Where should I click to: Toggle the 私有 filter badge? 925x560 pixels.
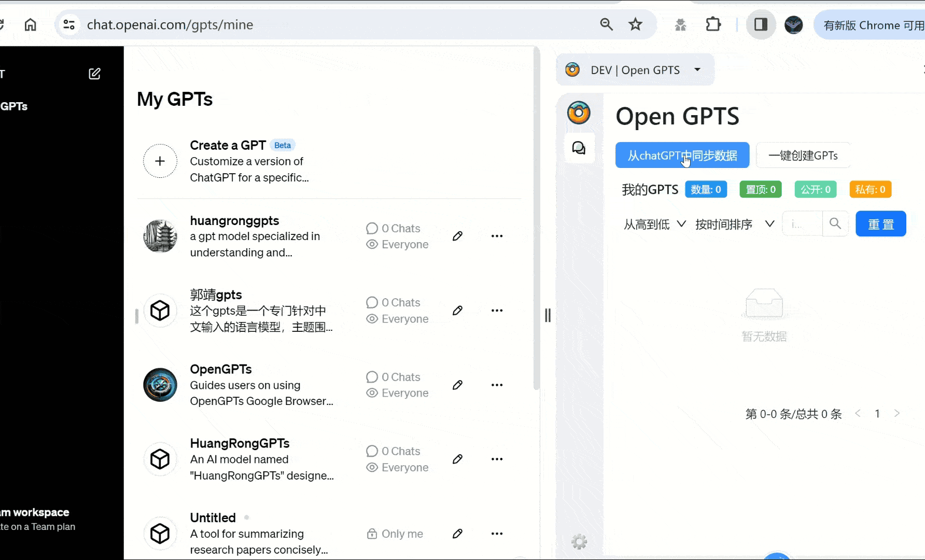pos(870,189)
